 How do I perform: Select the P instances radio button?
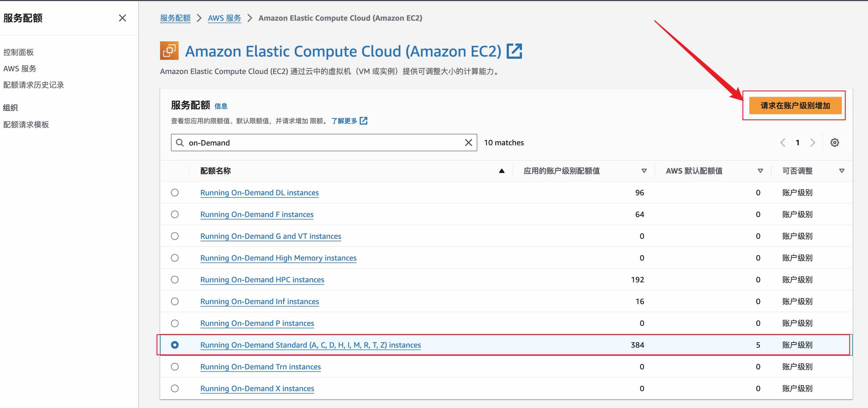[175, 323]
